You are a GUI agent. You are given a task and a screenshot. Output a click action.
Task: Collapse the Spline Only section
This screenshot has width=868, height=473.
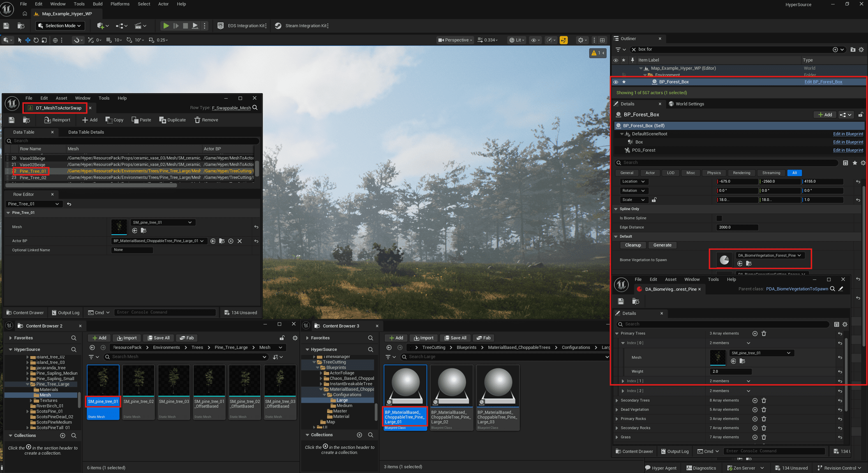coord(616,209)
